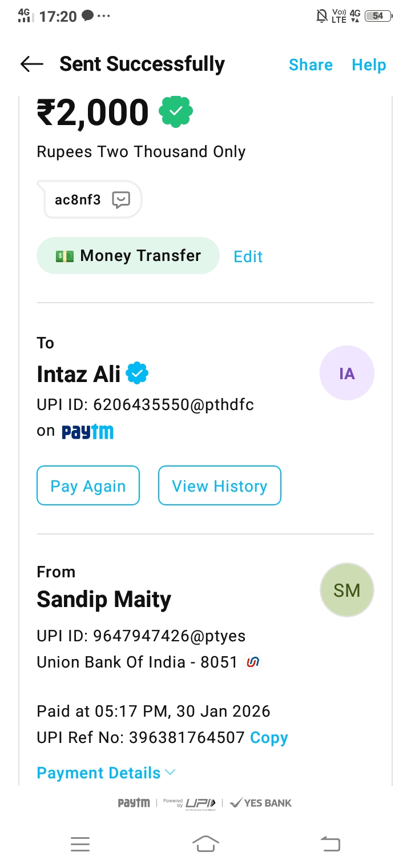The height and width of the screenshot is (868, 411).
Task: Tap the Money Transfer category chip
Action: (128, 256)
